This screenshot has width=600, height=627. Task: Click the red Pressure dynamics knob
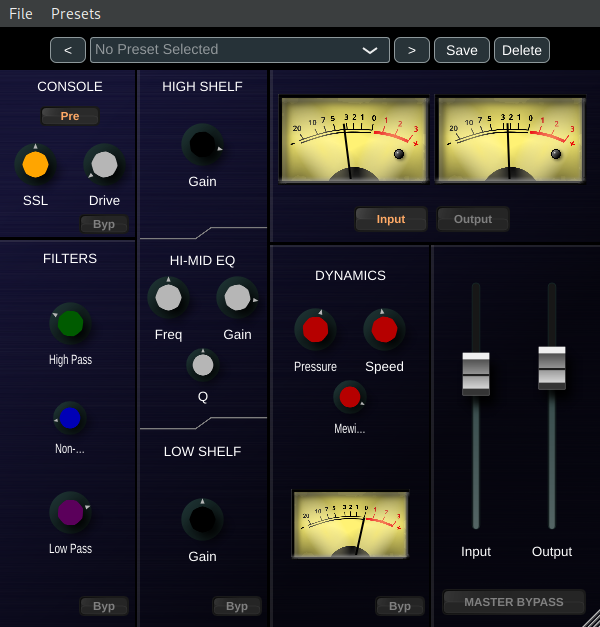315,330
